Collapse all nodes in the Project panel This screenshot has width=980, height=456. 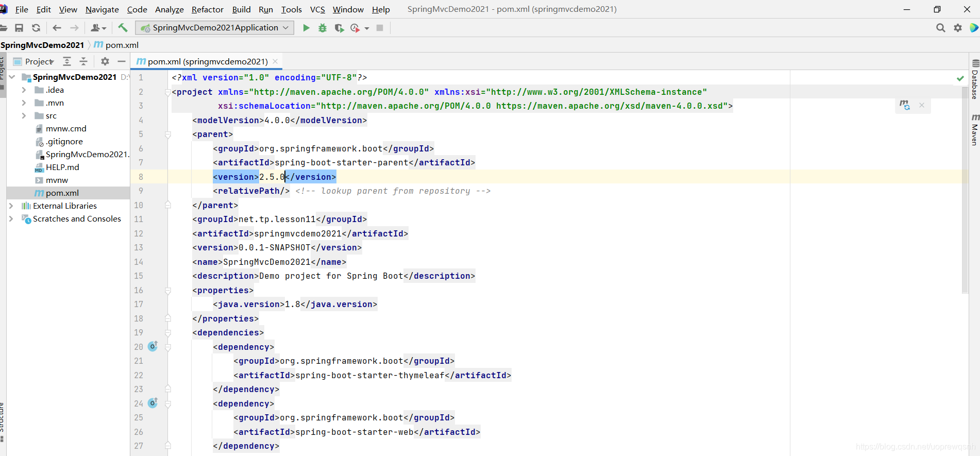point(83,61)
